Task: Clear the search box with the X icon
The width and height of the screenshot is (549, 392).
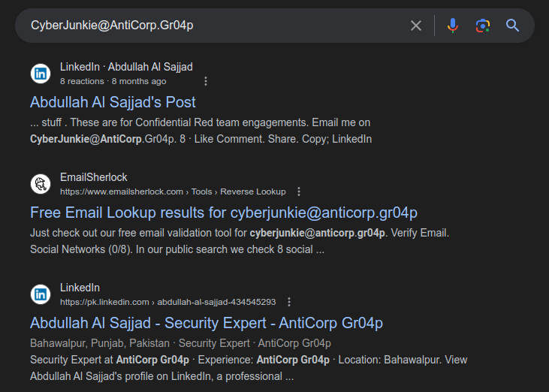Action: [x=416, y=26]
